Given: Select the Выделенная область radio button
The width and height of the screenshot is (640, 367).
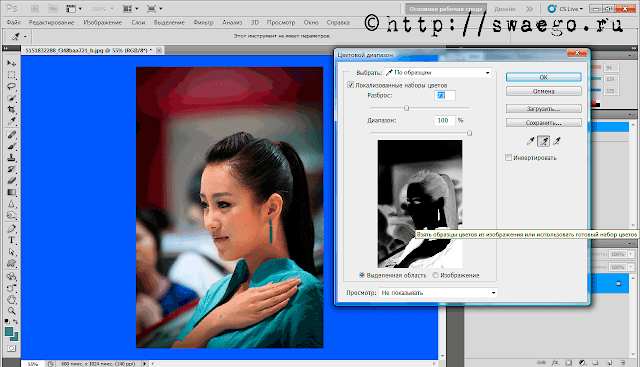Looking at the screenshot, I should [x=362, y=275].
